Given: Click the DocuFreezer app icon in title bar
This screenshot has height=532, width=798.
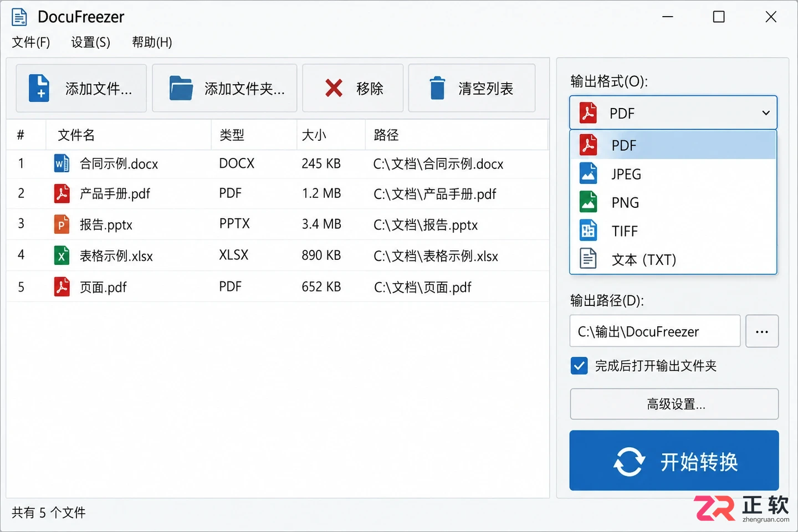Looking at the screenshot, I should (x=19, y=17).
